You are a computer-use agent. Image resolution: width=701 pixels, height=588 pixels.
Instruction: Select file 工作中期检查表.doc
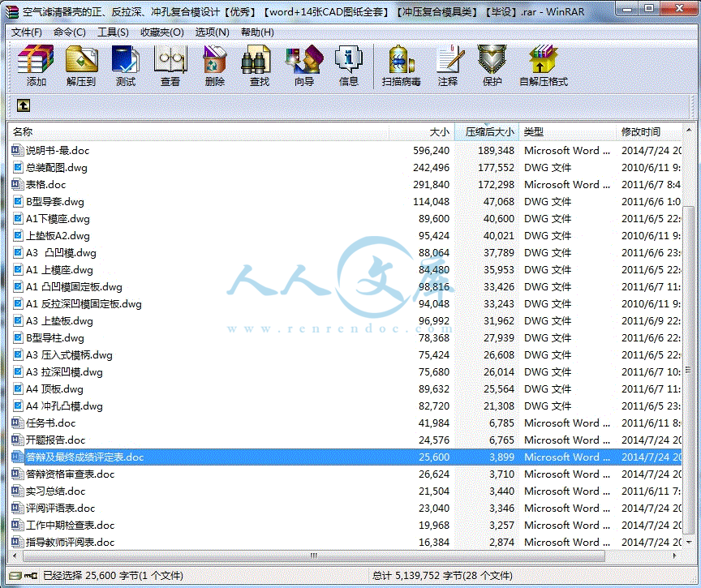click(70, 525)
